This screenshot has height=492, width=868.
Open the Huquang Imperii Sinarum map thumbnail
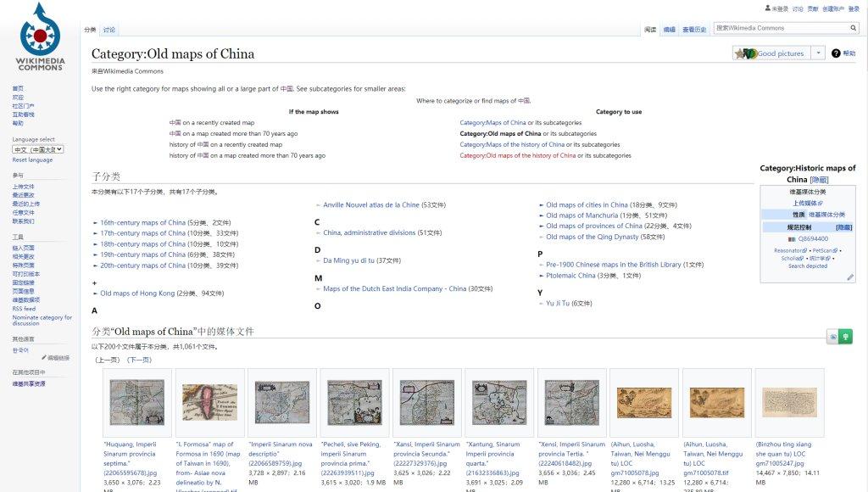(136, 403)
